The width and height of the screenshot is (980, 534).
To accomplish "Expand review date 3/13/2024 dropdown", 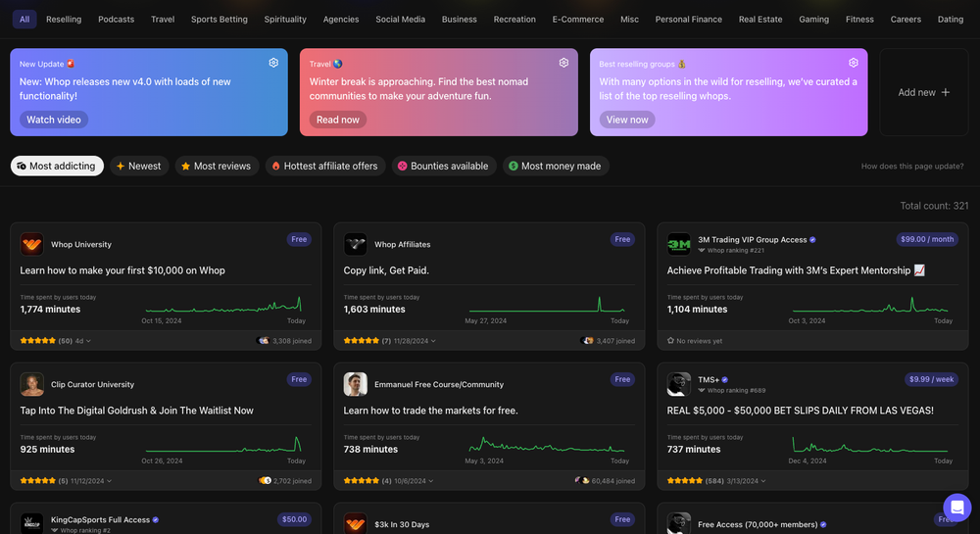I will click(746, 481).
